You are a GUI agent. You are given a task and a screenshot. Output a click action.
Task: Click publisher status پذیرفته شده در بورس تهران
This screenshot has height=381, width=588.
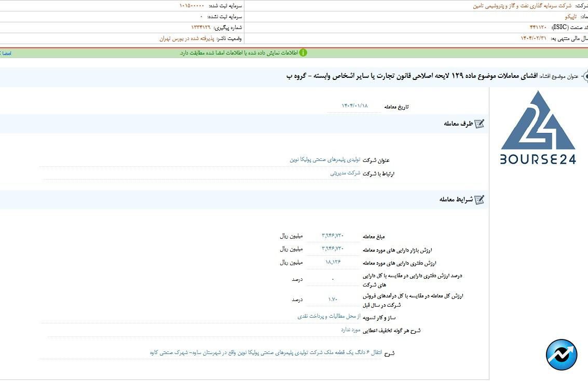click(x=187, y=38)
